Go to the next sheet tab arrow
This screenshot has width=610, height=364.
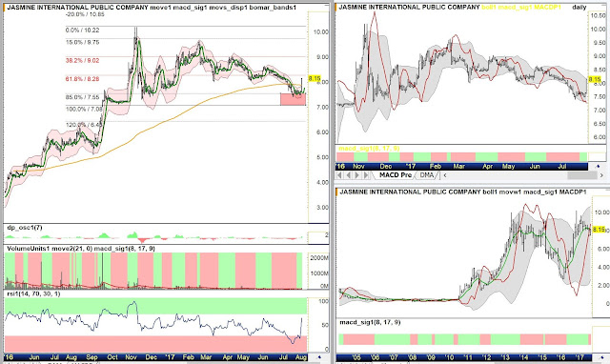pos(357,175)
